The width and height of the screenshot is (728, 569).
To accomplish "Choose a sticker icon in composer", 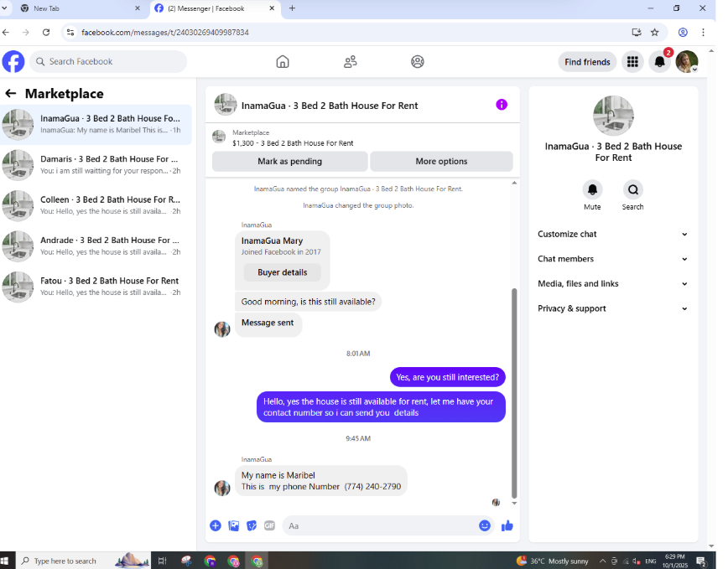I will click(252, 525).
